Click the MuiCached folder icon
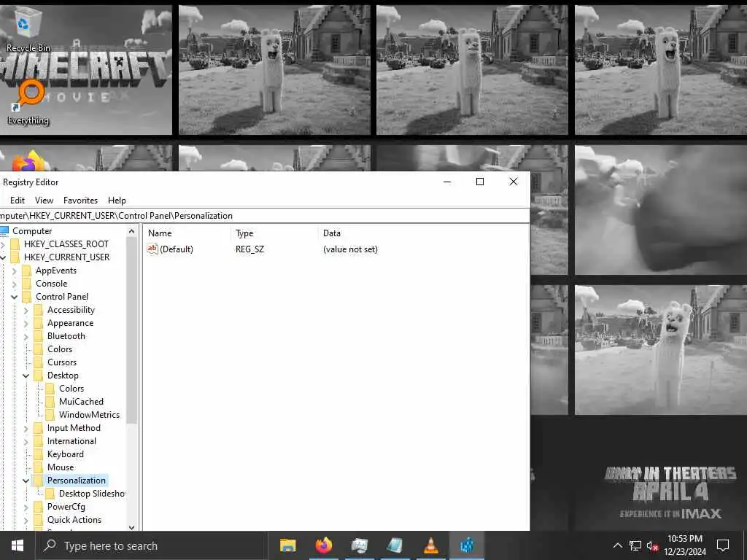Viewport: 747px width, 560px height. pos(50,402)
